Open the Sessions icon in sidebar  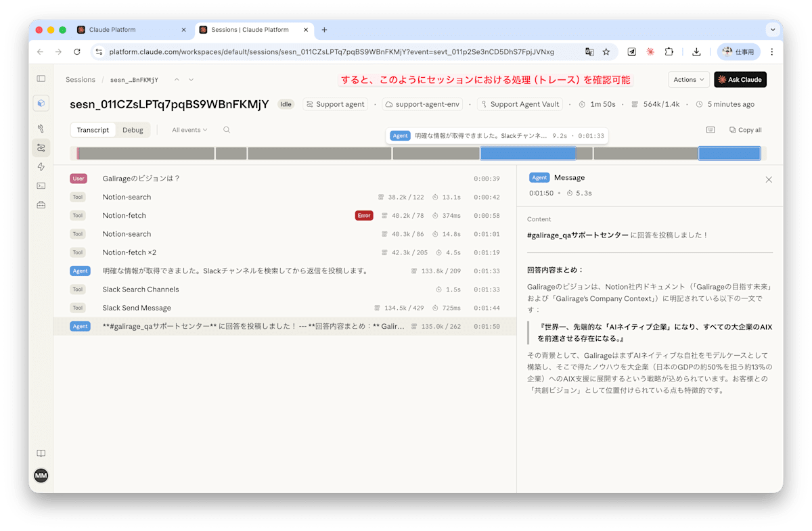tap(41, 147)
